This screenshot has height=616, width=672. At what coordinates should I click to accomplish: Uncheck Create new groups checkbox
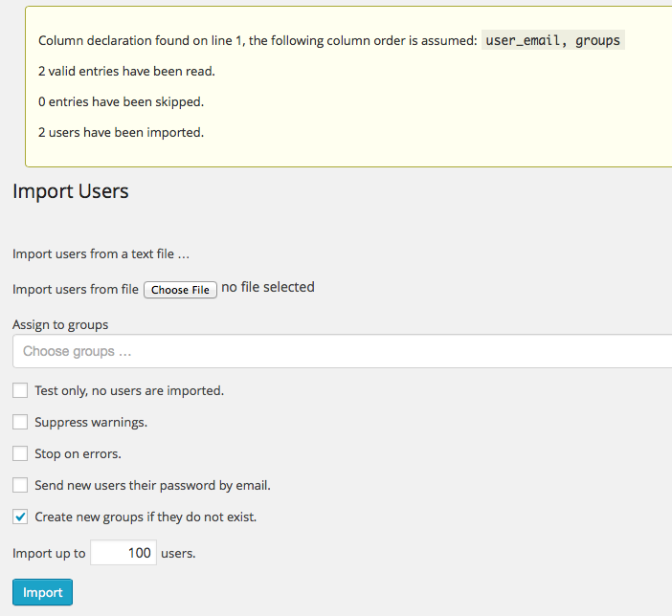tap(20, 517)
